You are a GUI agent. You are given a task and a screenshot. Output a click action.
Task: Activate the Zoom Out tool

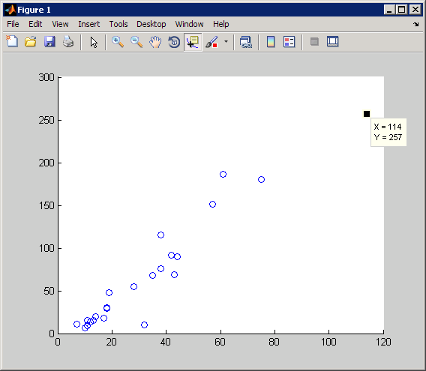click(x=136, y=42)
